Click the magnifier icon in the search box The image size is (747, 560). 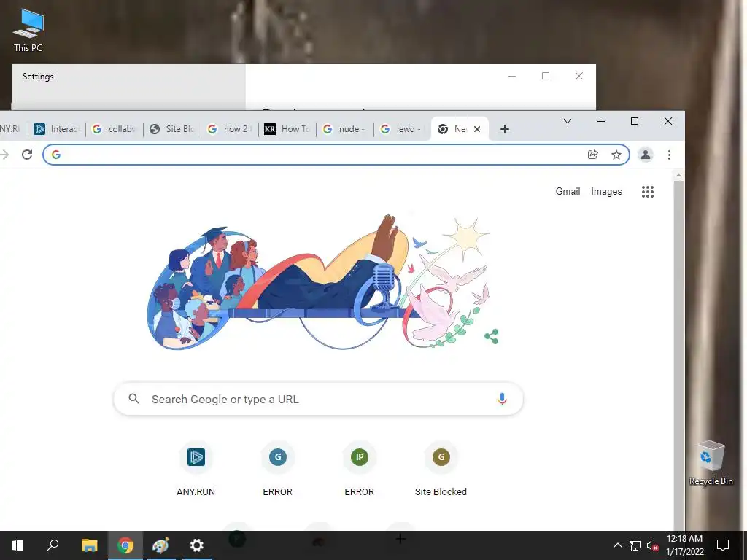tap(134, 399)
